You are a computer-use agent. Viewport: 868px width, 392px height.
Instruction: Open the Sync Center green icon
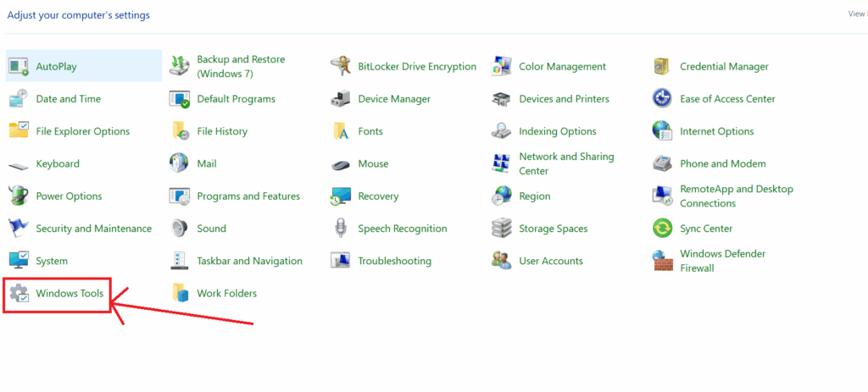[x=662, y=229]
